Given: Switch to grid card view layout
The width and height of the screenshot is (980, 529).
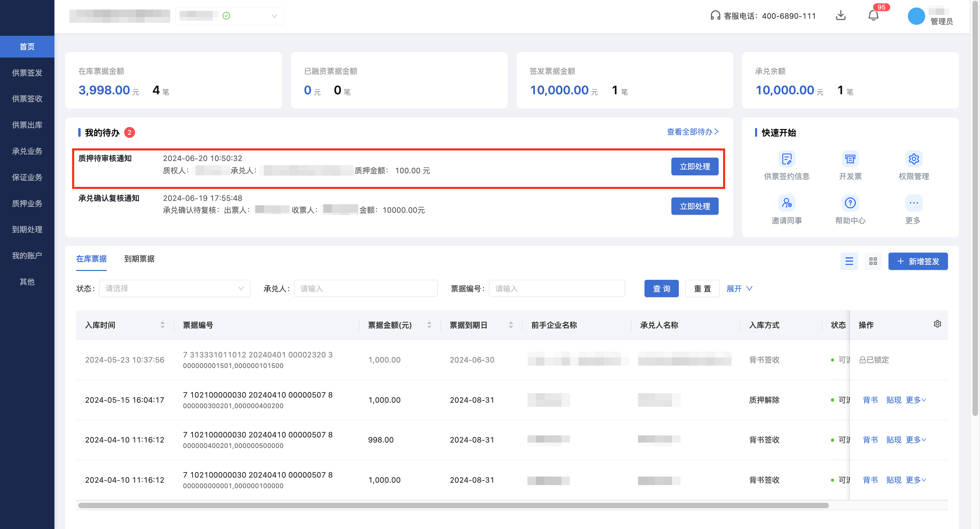Looking at the screenshot, I should [x=873, y=261].
